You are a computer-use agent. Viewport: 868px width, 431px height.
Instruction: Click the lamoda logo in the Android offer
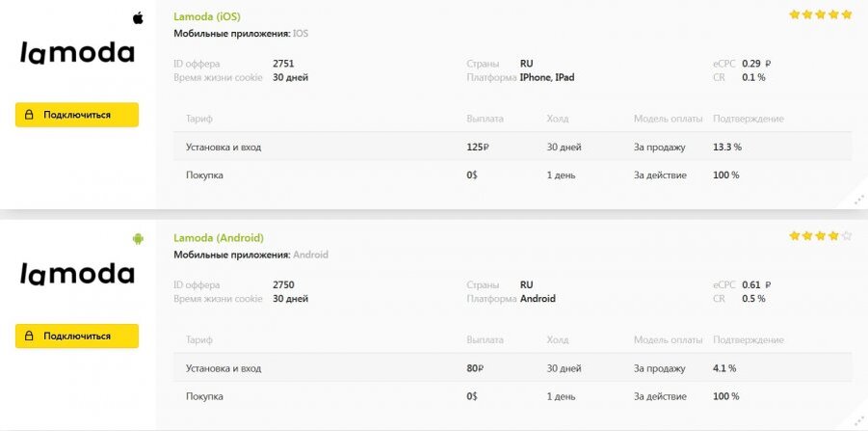pyautogui.click(x=77, y=275)
